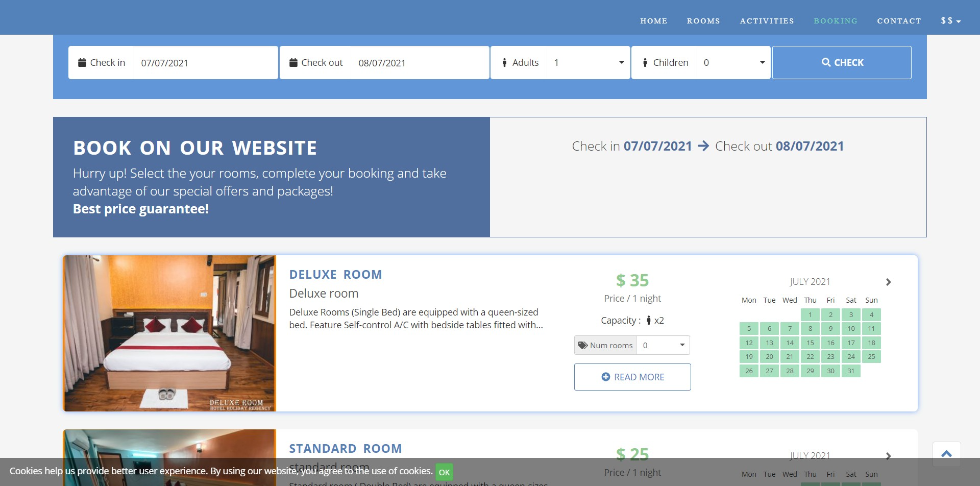Open Deluxe Room Num rooms dropdown
This screenshot has width=980, height=486.
[663, 345]
